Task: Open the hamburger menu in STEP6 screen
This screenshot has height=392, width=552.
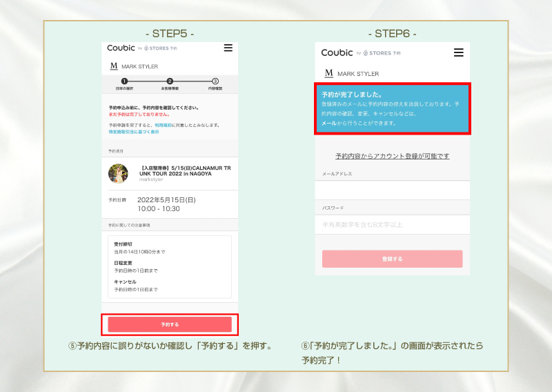Action: 459,52
